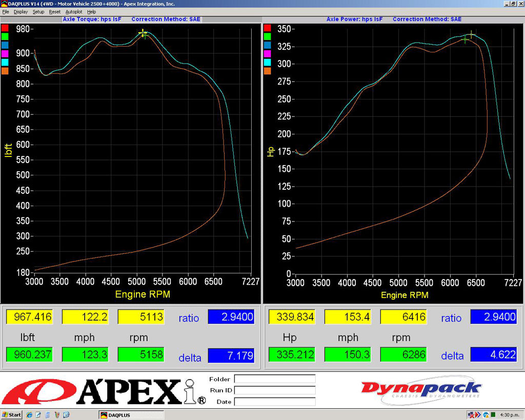The width and height of the screenshot is (525, 420).
Task: Click the green display icon in system tray
Action: coord(494,414)
